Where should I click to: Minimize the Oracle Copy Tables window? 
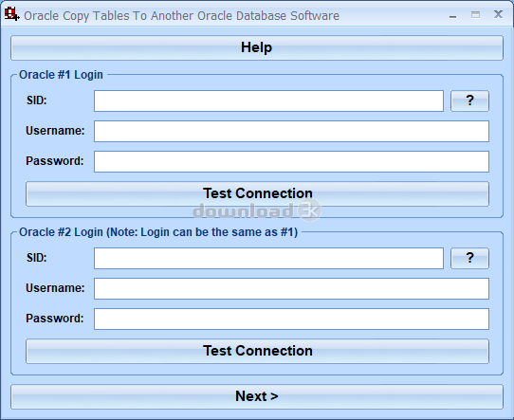tap(453, 16)
